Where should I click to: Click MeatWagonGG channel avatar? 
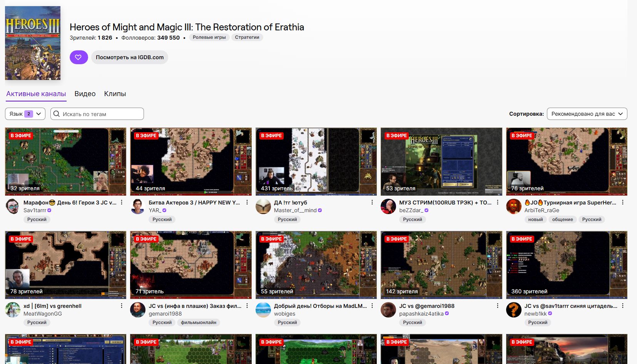[13, 310]
